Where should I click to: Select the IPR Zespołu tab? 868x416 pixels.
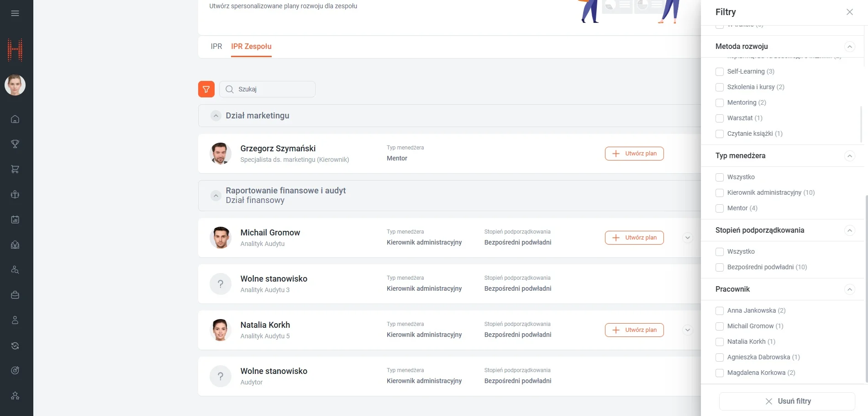coord(251,46)
